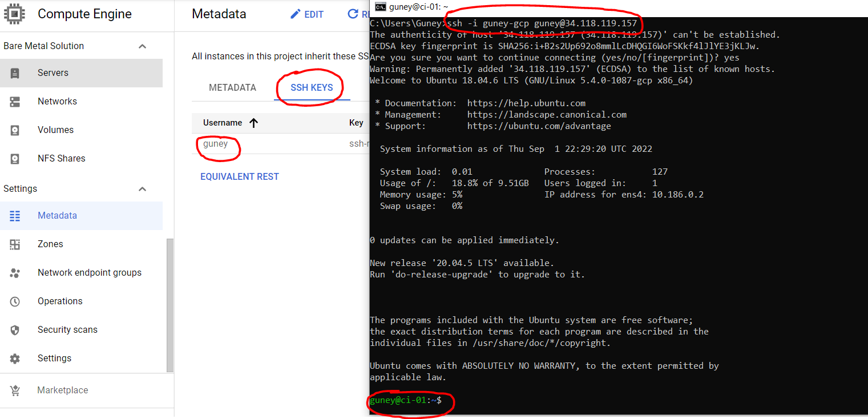Click the EDIT button
Screen dimensions: 868x419
tap(307, 14)
